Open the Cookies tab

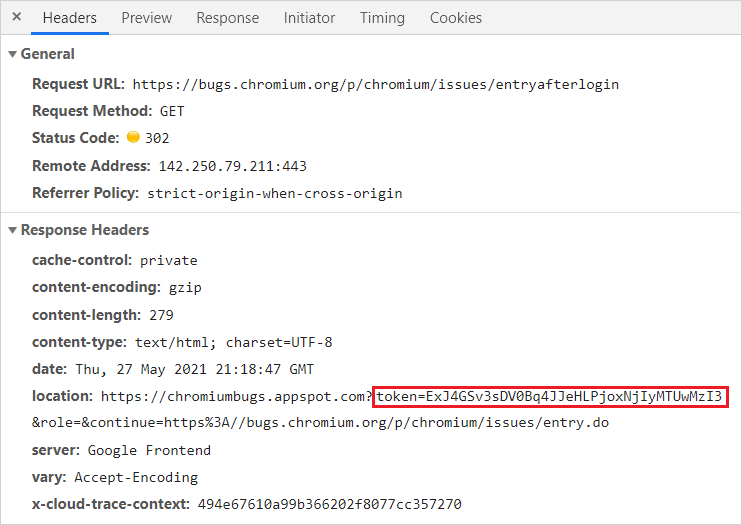[x=455, y=18]
